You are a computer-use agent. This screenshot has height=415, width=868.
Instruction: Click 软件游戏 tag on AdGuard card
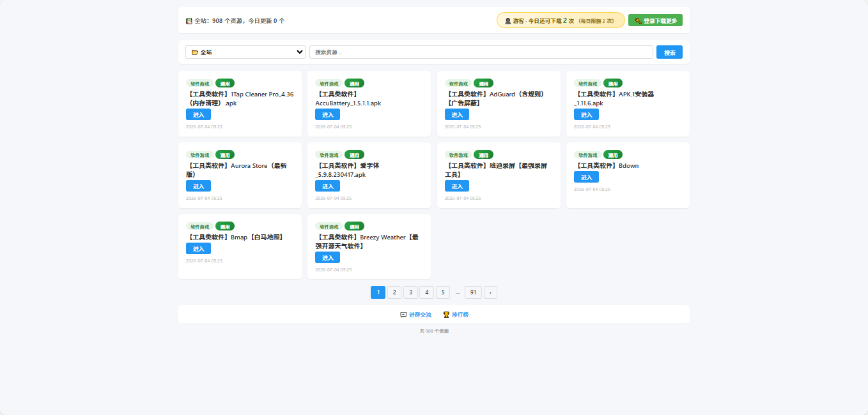point(458,84)
